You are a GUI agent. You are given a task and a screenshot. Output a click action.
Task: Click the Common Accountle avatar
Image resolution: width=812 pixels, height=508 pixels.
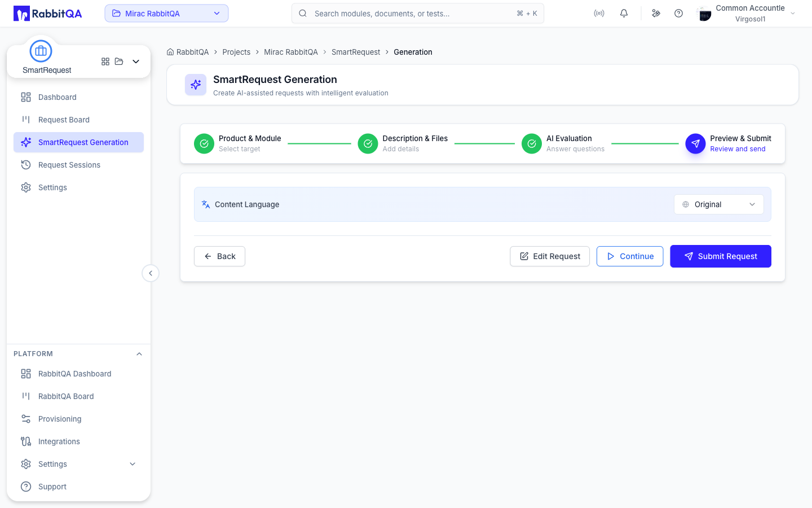click(x=704, y=14)
